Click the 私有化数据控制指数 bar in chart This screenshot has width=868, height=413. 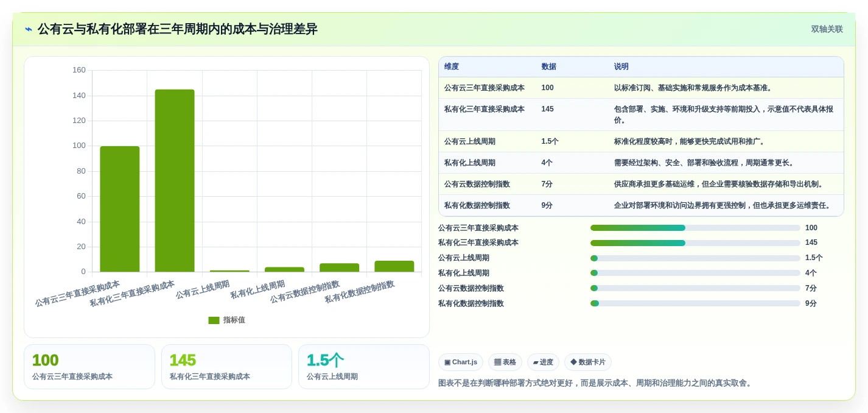(x=394, y=266)
